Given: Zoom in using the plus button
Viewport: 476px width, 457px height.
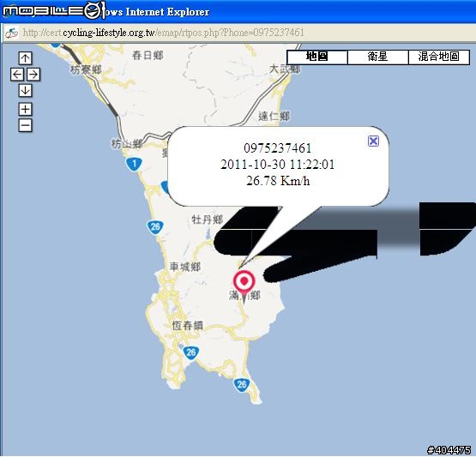Looking at the screenshot, I should click(x=25, y=109).
